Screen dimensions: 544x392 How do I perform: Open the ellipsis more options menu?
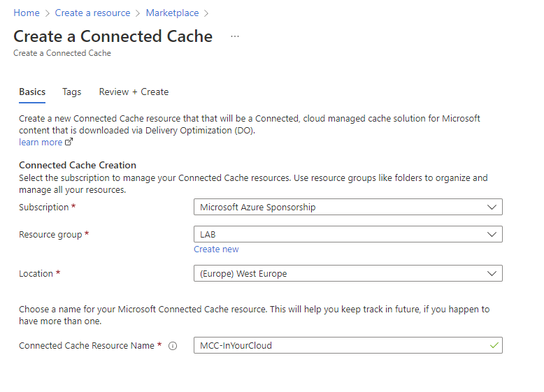coord(235,36)
